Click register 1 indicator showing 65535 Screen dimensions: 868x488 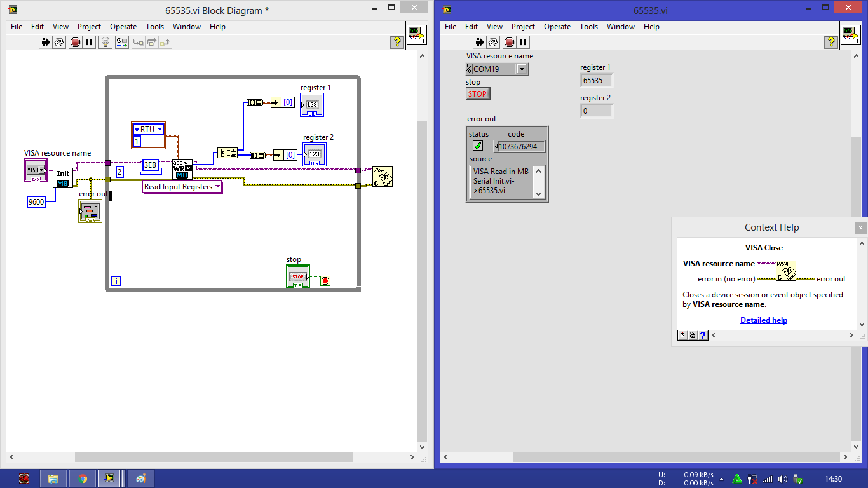point(596,80)
